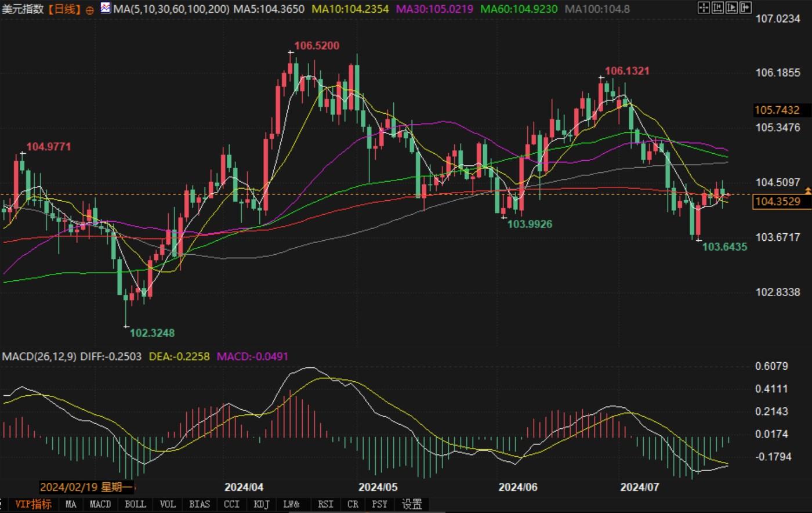Open the 日线 period selector

64,9
